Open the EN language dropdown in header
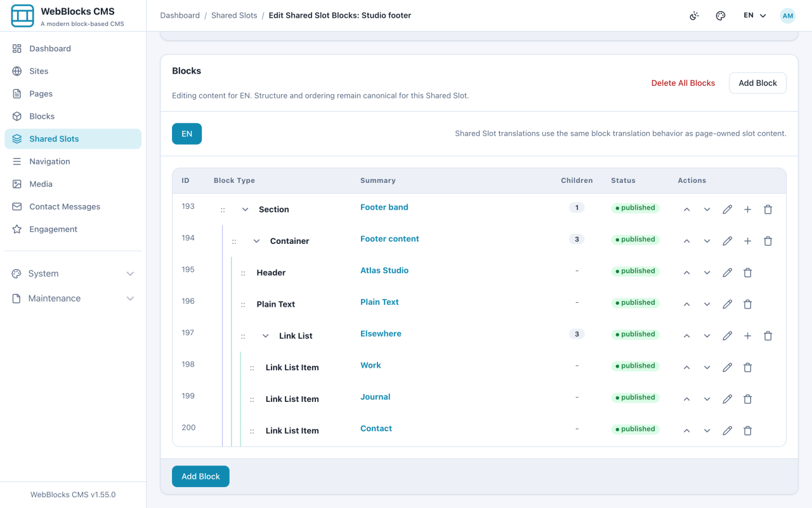 click(x=755, y=15)
